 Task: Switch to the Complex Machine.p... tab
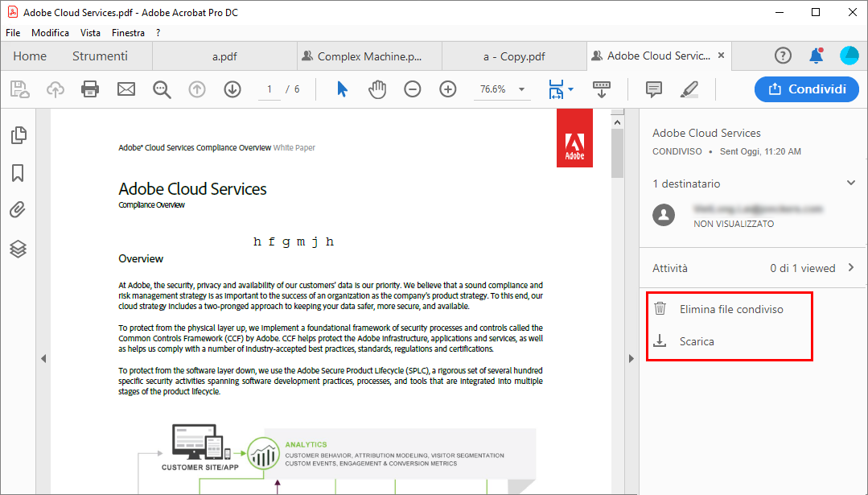click(x=369, y=56)
